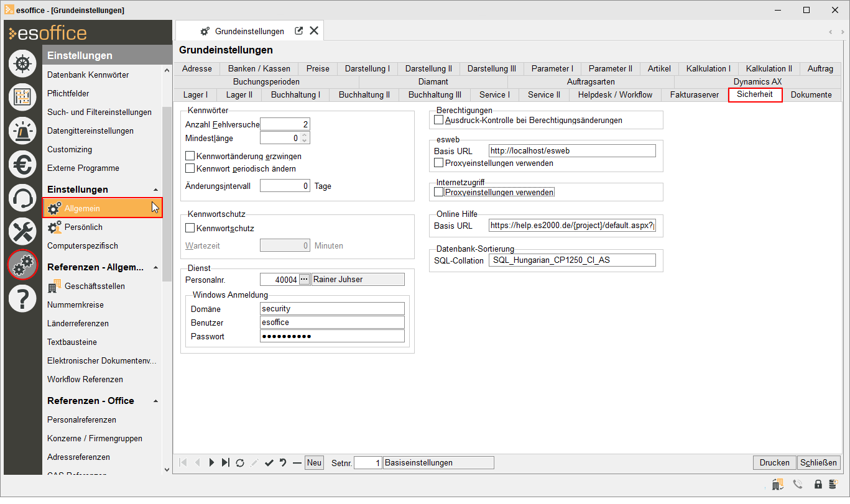Pop out the Grundeinstellungen tab into a window
This screenshot has width=850, height=504.
coord(298,30)
